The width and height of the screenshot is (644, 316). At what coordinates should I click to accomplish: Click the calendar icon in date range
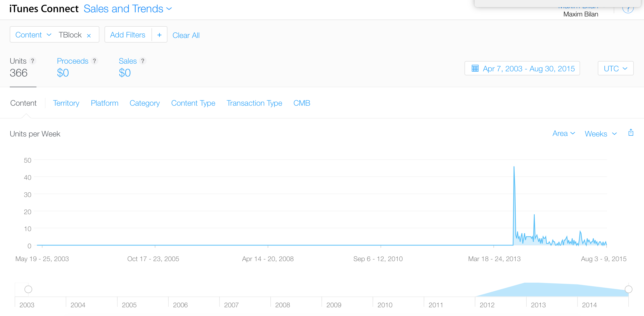pyautogui.click(x=475, y=68)
